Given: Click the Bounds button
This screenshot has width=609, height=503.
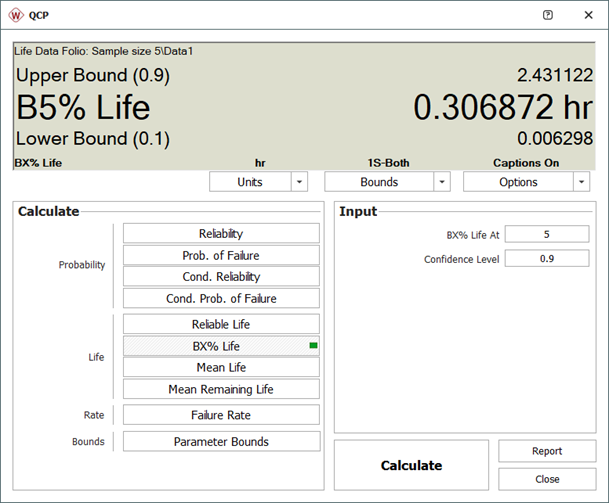Looking at the screenshot, I should (379, 182).
